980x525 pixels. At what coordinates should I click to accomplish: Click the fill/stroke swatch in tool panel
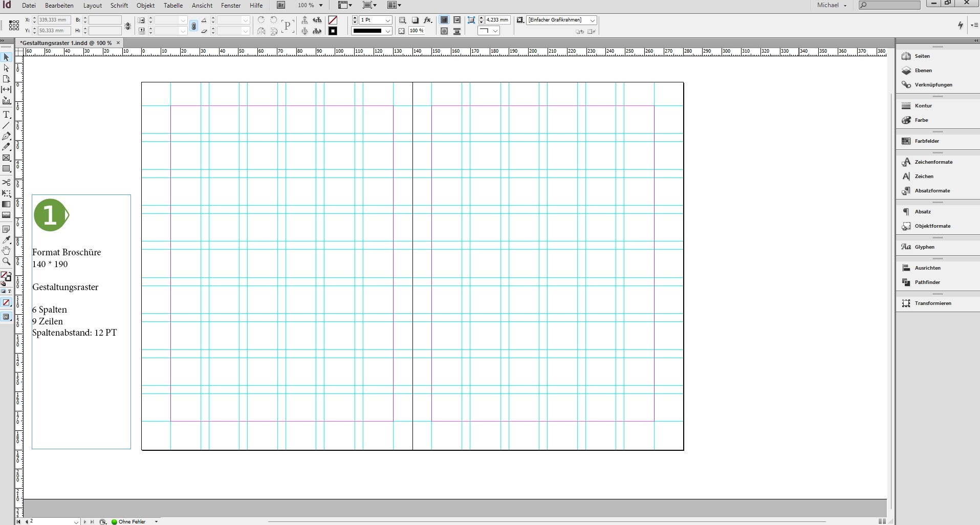[5, 277]
